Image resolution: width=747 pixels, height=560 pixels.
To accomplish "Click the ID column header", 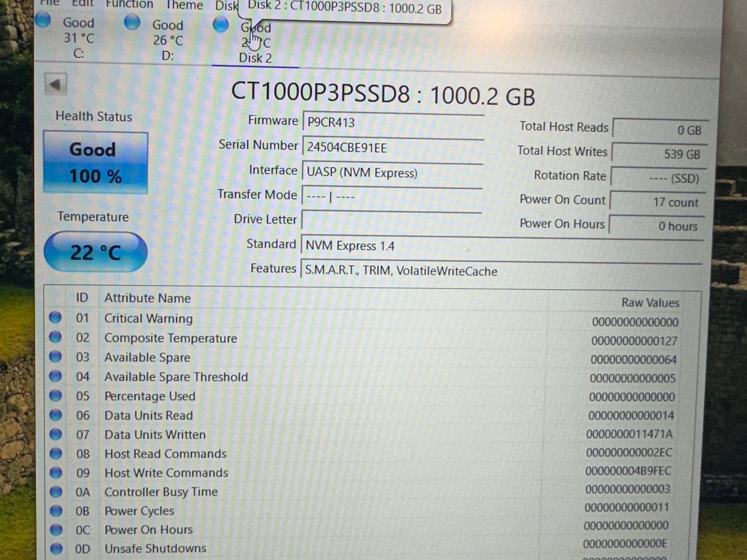I will tap(82, 297).
